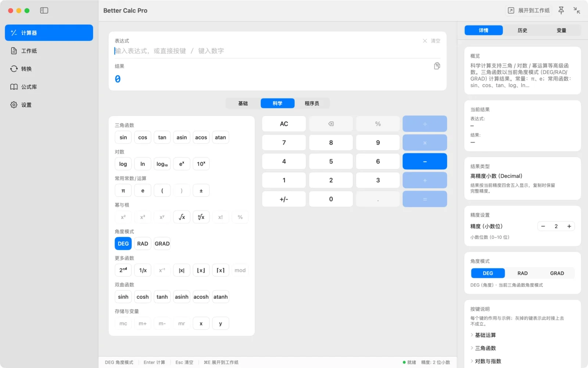Select RAD in the keypad angle mode
Image resolution: width=588 pixels, height=368 pixels.
coord(143,244)
